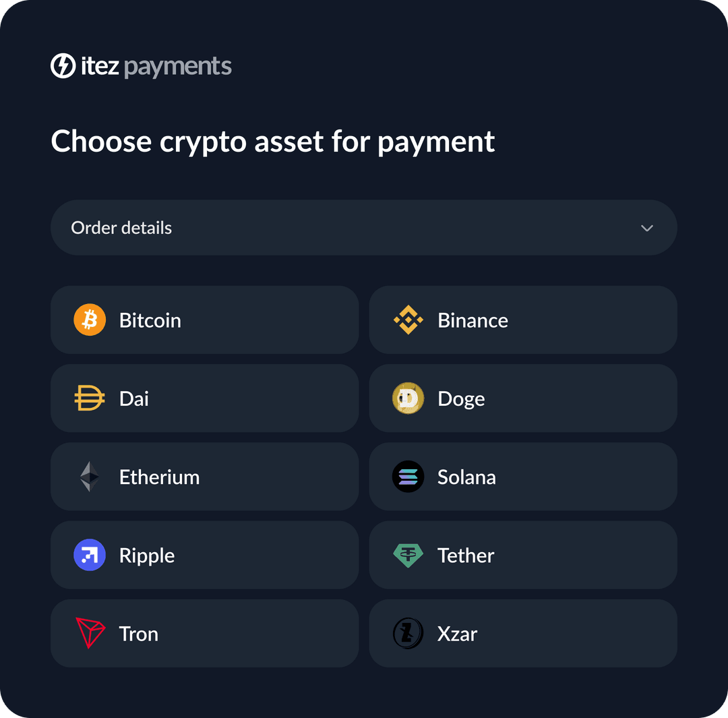Choose the Solana payment option
728x718 pixels.
click(523, 477)
